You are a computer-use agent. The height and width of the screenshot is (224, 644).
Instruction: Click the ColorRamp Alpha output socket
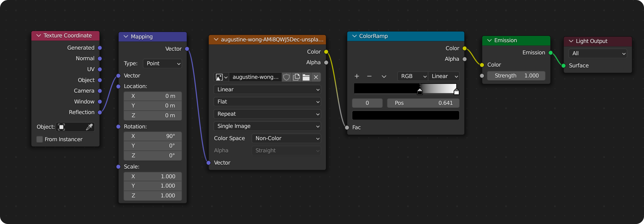point(465,59)
